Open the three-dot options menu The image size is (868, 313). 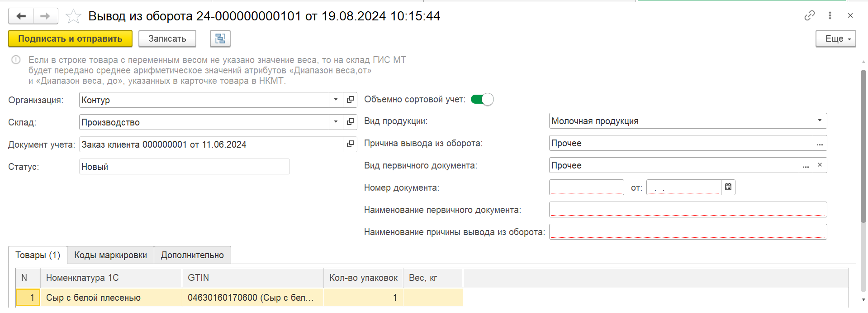pos(830,15)
